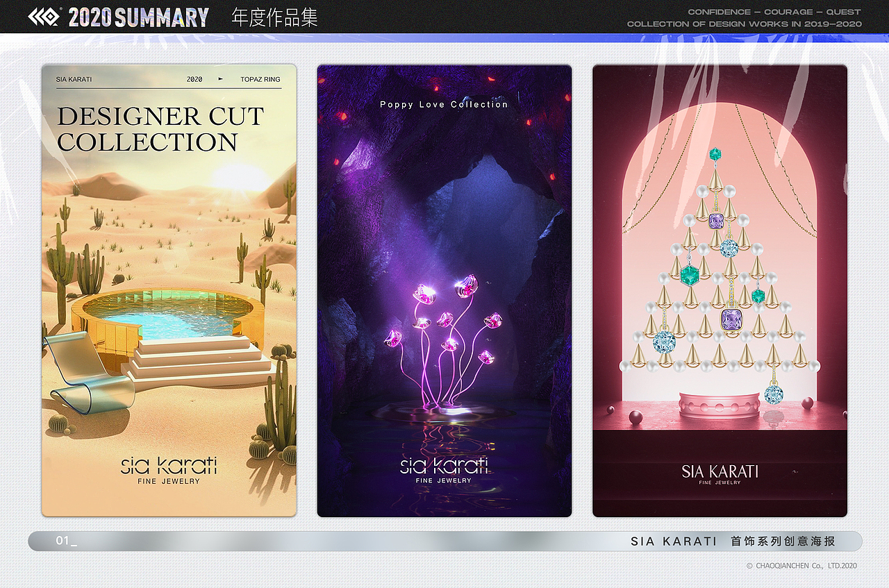Click the SIA KARATI logo on the pink poster

(720, 471)
